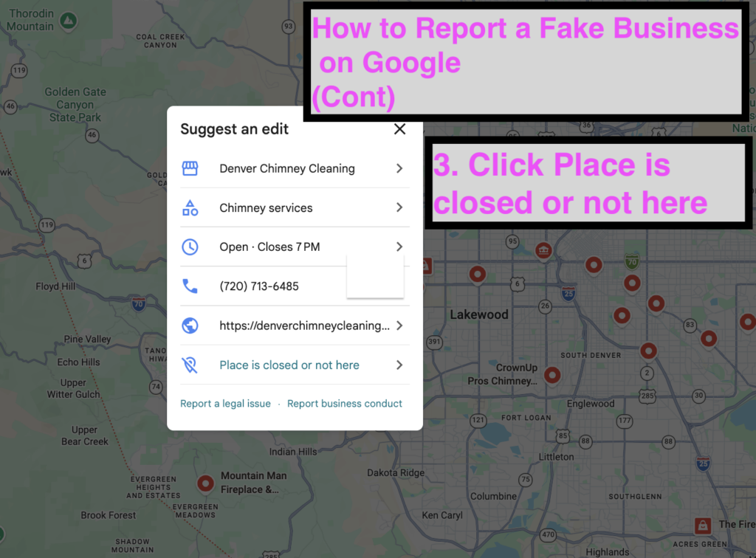The width and height of the screenshot is (756, 558).
Task: Click the phone icon beside (720) 713-6485
Action: (190, 286)
